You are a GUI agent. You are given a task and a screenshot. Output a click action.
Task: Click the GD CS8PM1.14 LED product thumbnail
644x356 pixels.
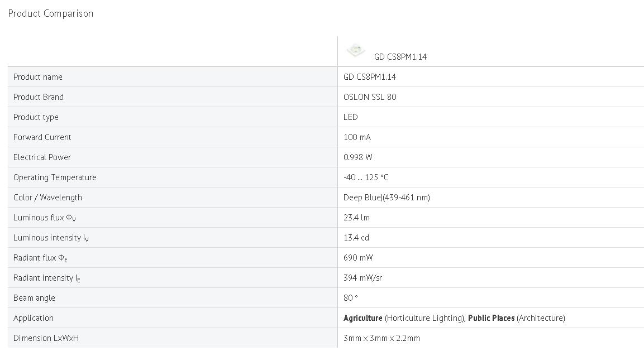(x=356, y=50)
